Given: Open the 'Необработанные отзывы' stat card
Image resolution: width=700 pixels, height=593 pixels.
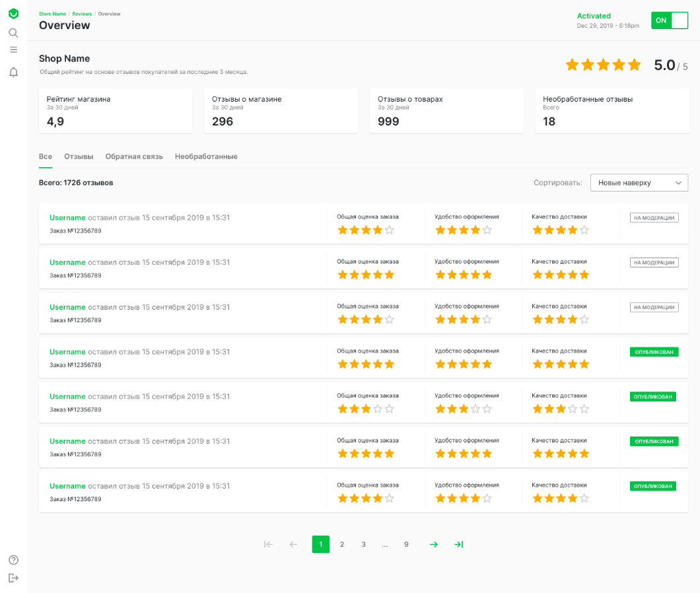Looking at the screenshot, I should click(612, 111).
